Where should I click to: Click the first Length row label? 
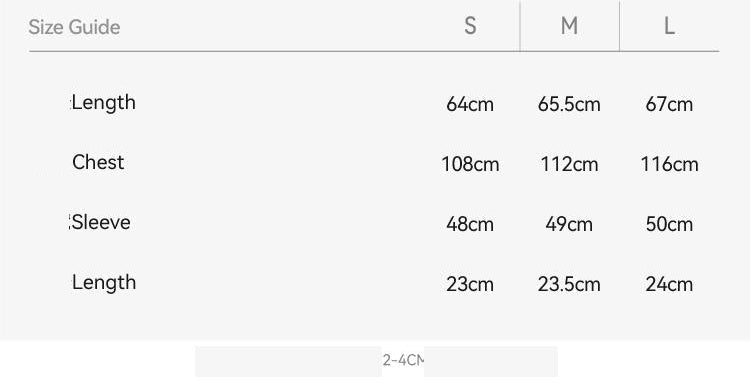(104, 102)
